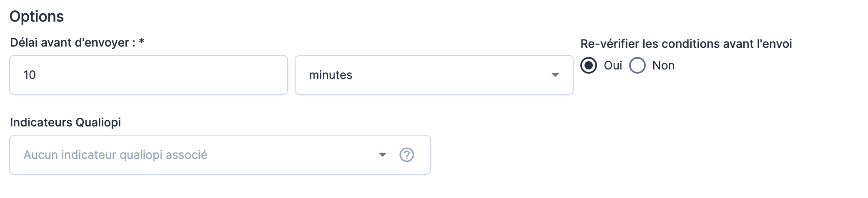Screen dimensions: 868x198
Task: Click empty space inside the delay field
Action: (167, 75)
